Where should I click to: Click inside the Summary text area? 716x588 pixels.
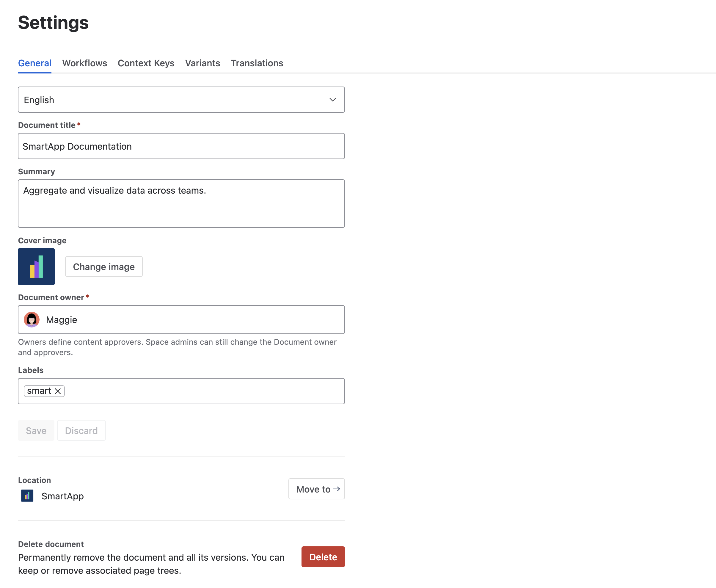[181, 203]
